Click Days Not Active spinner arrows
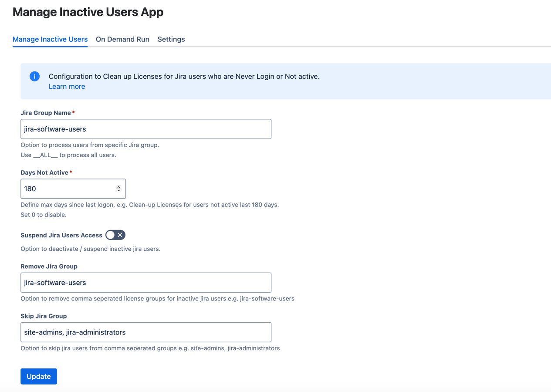The width and height of the screenshot is (551, 392). 118,189
